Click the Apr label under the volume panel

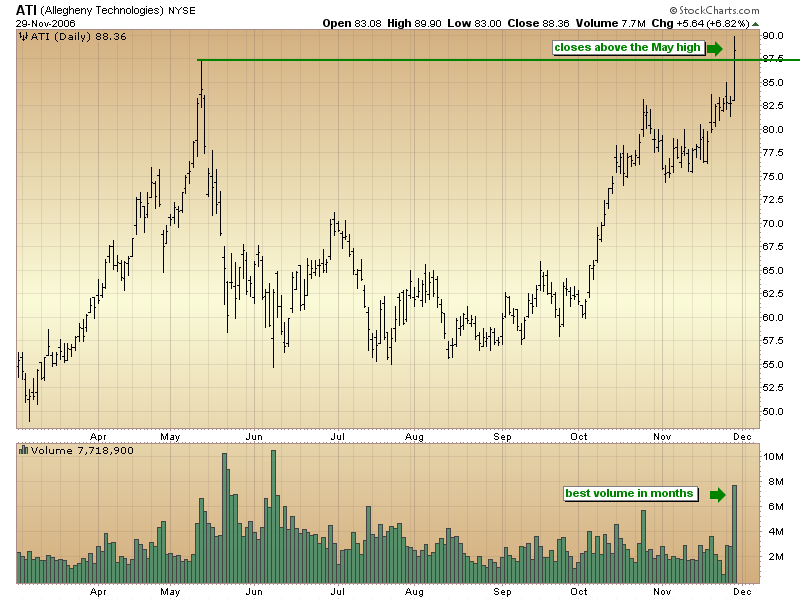pyautogui.click(x=98, y=592)
